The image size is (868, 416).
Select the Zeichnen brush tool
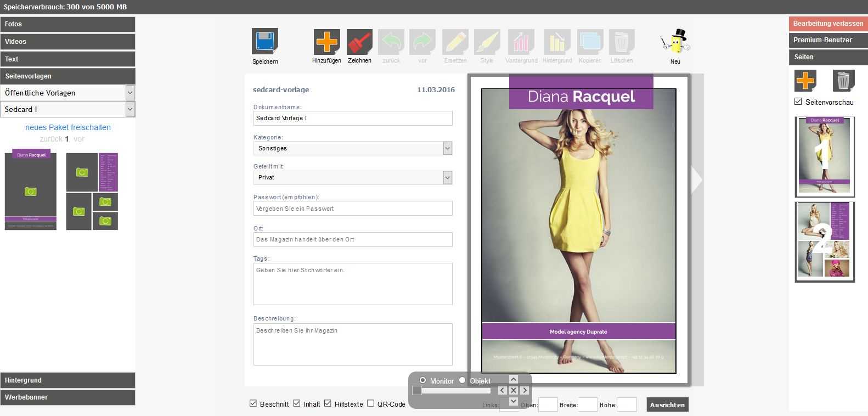pyautogui.click(x=359, y=42)
